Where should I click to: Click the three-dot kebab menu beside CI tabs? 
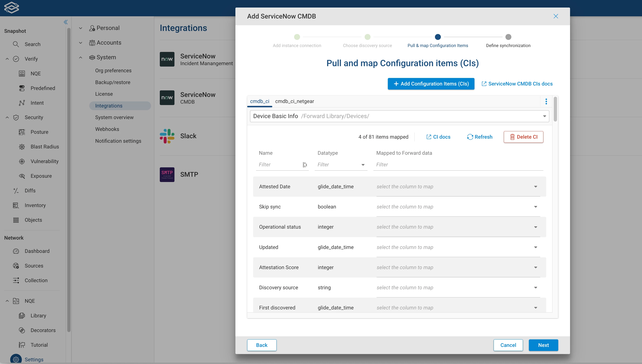click(546, 101)
